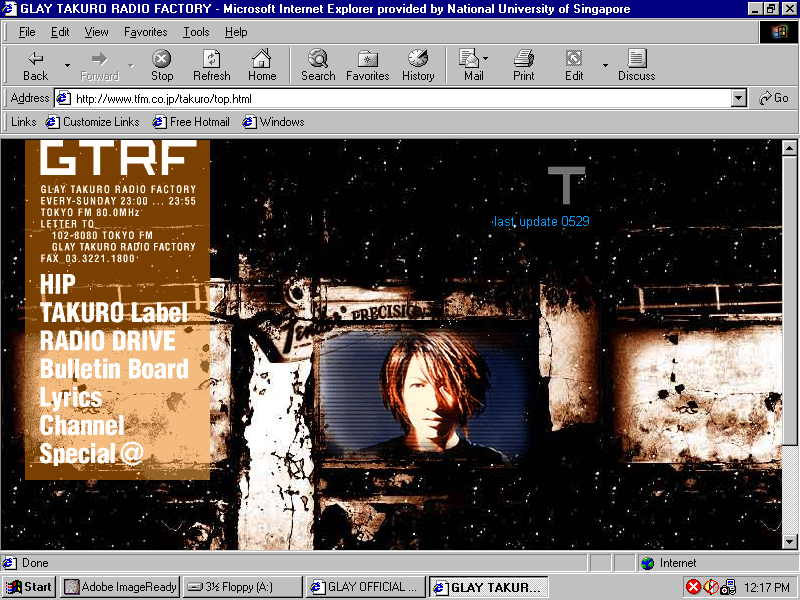Refresh the current page
800x600 pixels.
point(211,65)
